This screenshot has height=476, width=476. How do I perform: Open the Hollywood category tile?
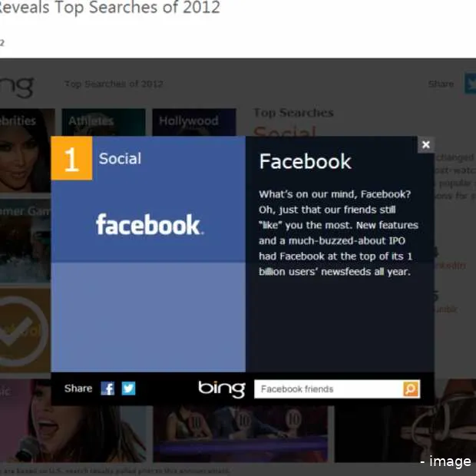point(194,122)
